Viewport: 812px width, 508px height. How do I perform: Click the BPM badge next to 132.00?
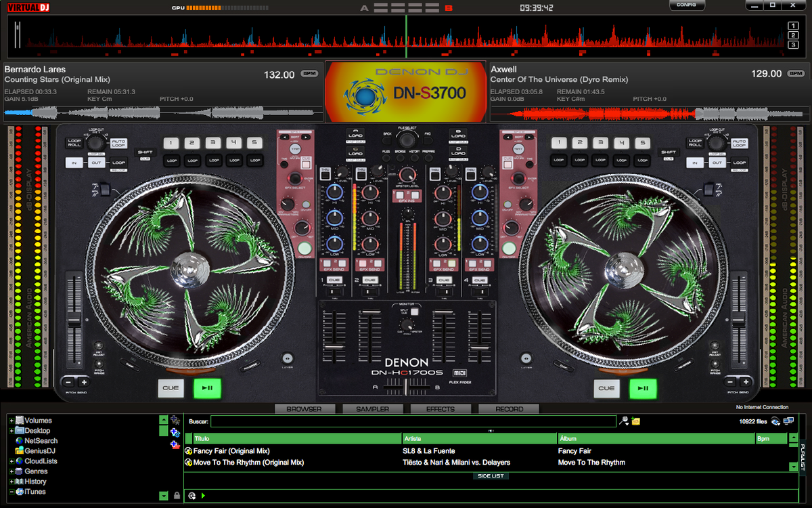tap(309, 75)
